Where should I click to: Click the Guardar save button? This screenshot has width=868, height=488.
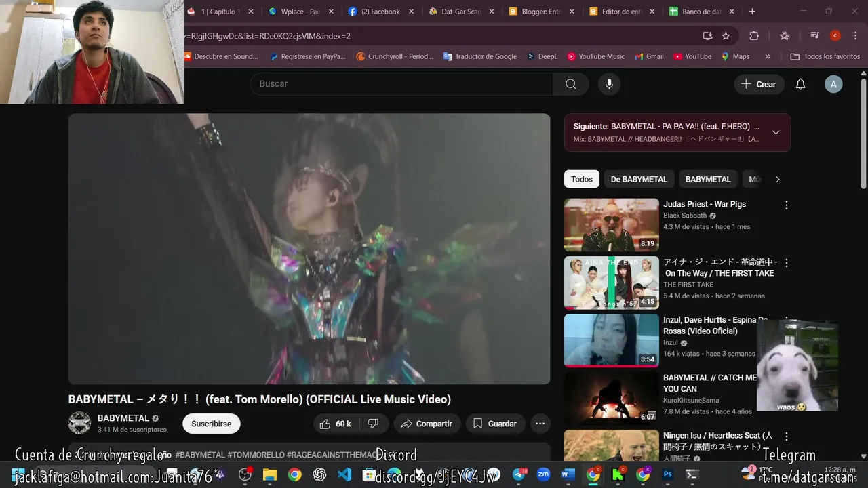[495, 424]
